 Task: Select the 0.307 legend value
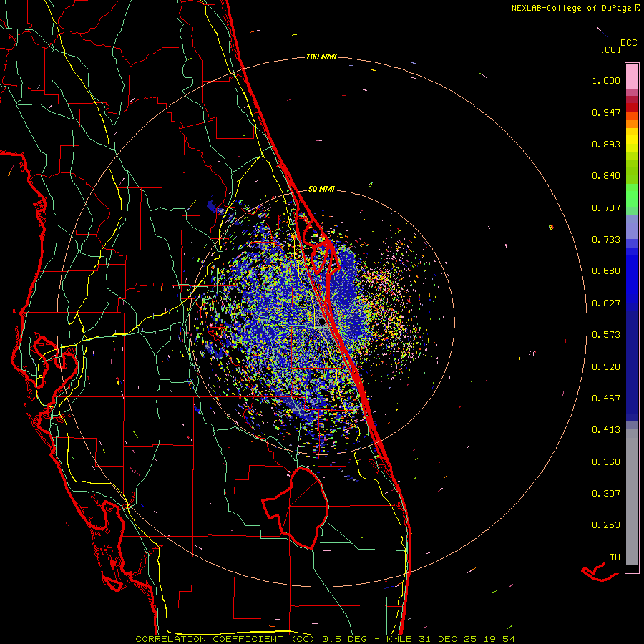[x=606, y=494]
